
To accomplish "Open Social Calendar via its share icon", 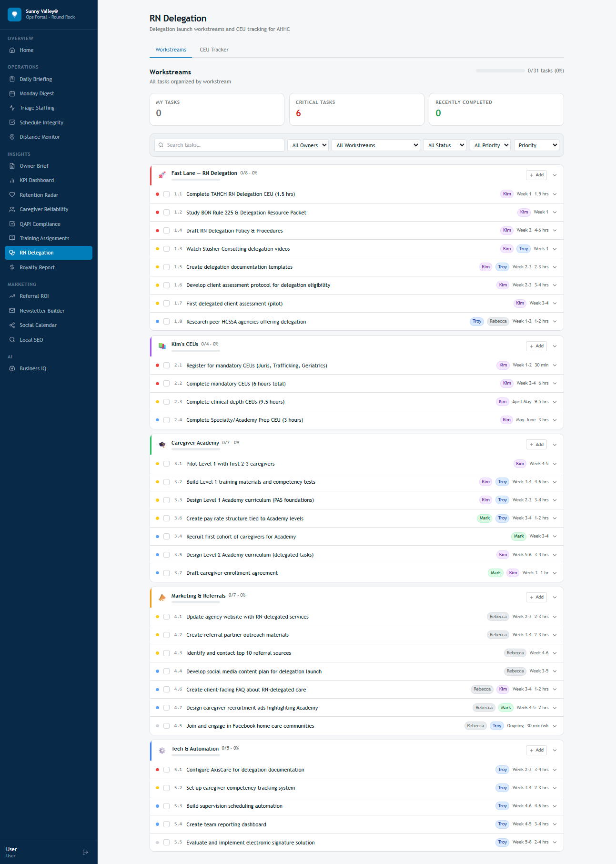I will point(12,325).
